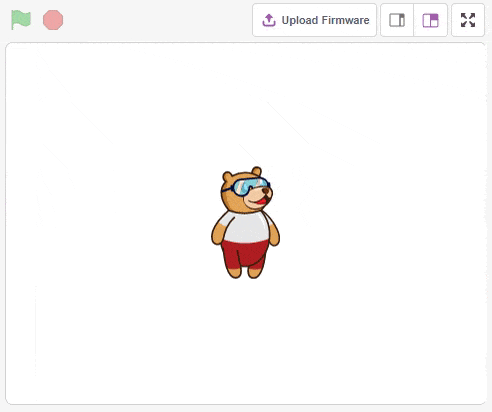
Task: Run the program using the flag icon
Action: pyautogui.click(x=21, y=20)
